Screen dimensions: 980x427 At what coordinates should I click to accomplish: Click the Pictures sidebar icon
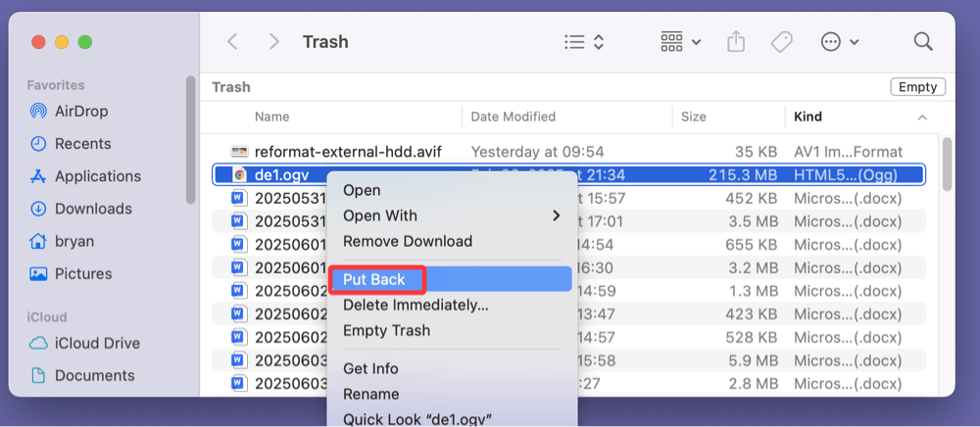click(38, 273)
